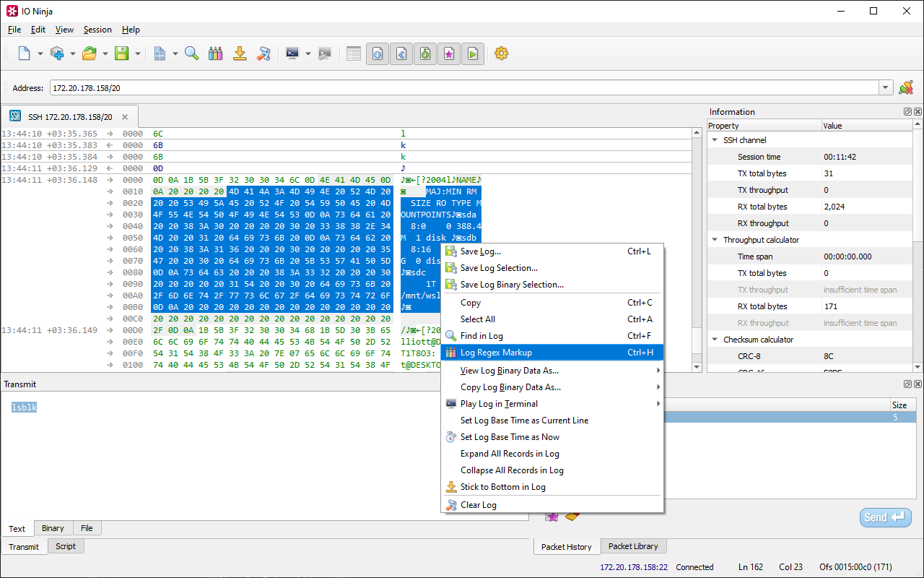Switch to the File transmit tab
This screenshot has height=578, width=924.
(x=87, y=528)
